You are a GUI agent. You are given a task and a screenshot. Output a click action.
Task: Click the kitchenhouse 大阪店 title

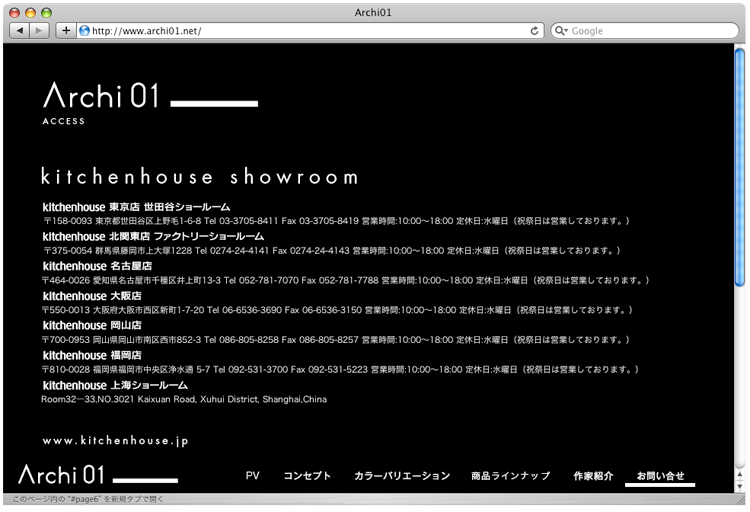coord(92,296)
